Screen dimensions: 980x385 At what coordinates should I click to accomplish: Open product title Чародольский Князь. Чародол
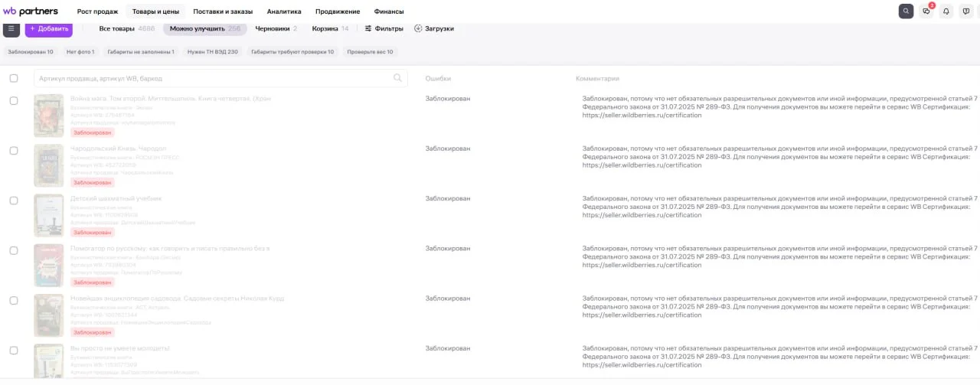pyautogui.click(x=118, y=148)
